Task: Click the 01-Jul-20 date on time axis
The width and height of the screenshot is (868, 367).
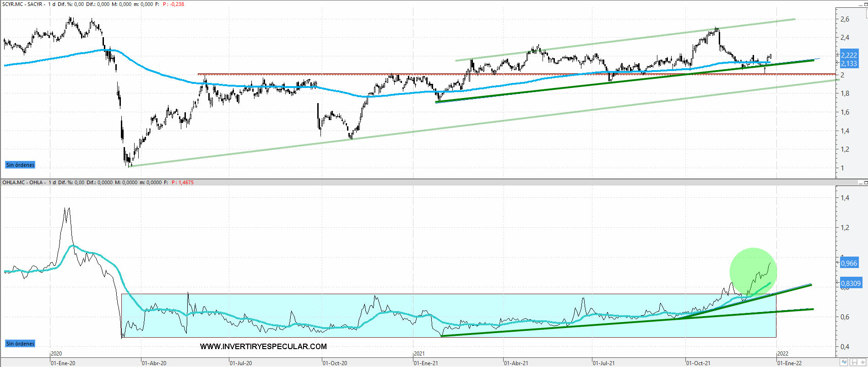Action: tap(241, 363)
